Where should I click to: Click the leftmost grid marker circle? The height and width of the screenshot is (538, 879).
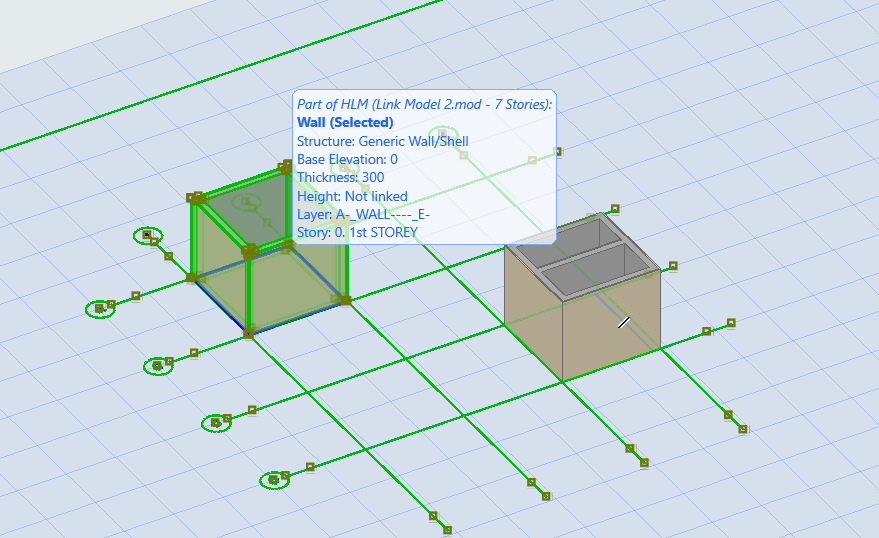point(100,309)
